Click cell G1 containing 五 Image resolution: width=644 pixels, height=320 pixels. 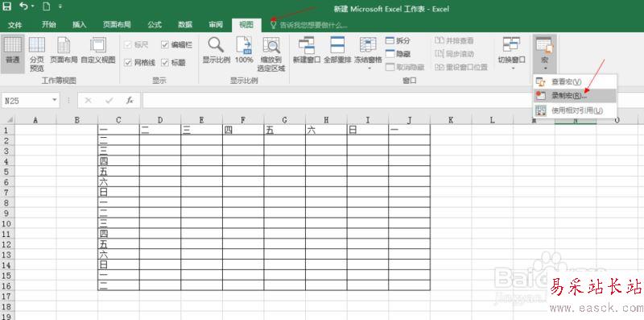(x=285, y=130)
